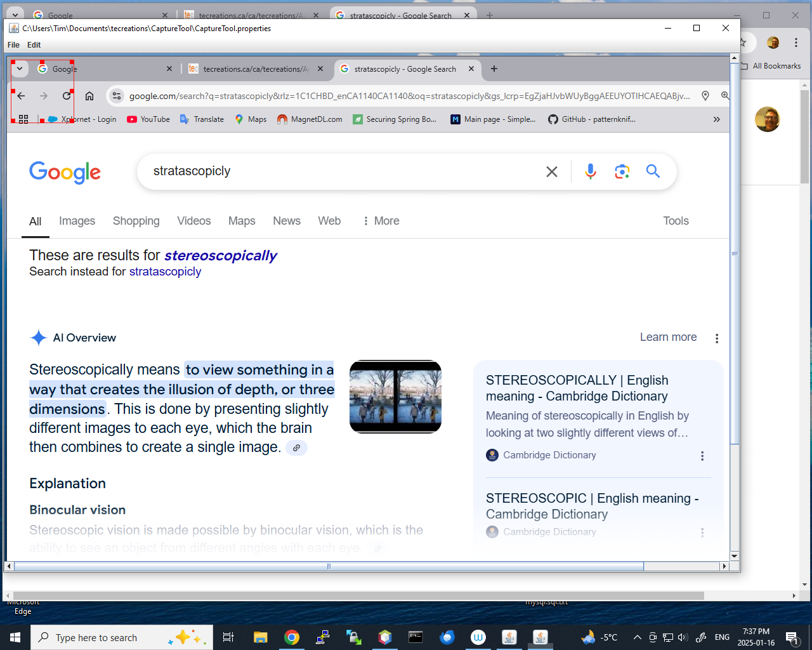Image resolution: width=812 pixels, height=650 pixels.
Task: Clear the search query with X icon
Action: (552, 171)
